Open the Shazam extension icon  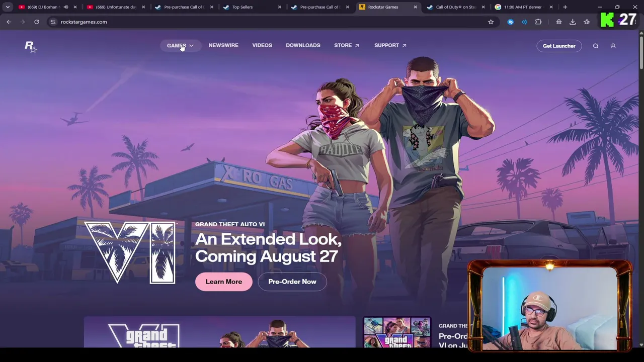coord(511,22)
